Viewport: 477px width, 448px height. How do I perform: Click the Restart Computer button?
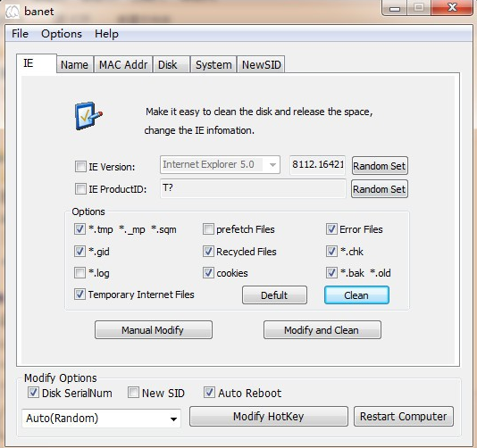(404, 417)
